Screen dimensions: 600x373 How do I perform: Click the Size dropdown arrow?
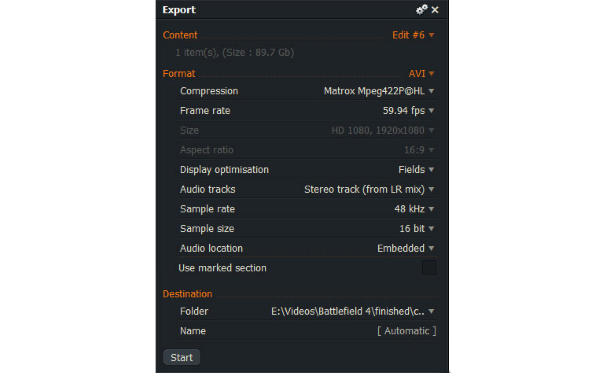pyautogui.click(x=431, y=130)
